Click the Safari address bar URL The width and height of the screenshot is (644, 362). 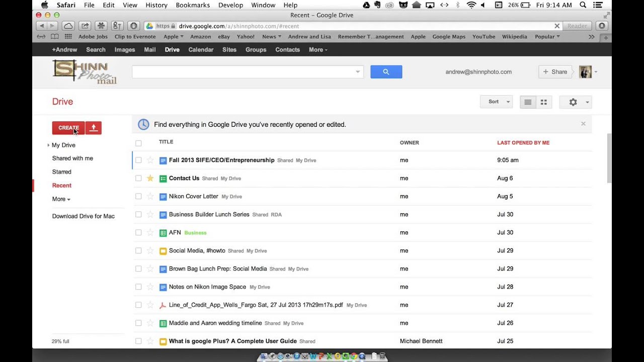[x=238, y=26]
